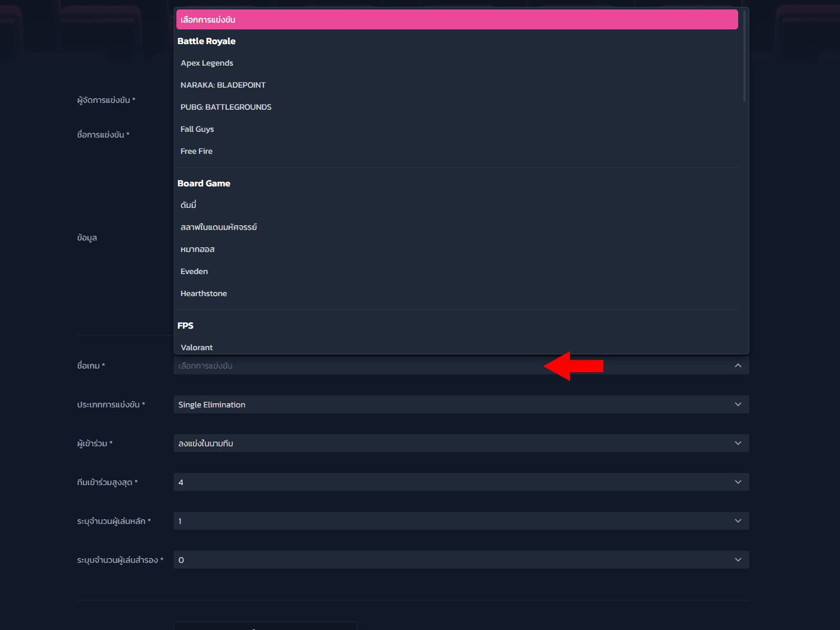The width and height of the screenshot is (840, 630).
Task: Click the ประเภทการแข่งขัน field label
Action: (x=111, y=404)
